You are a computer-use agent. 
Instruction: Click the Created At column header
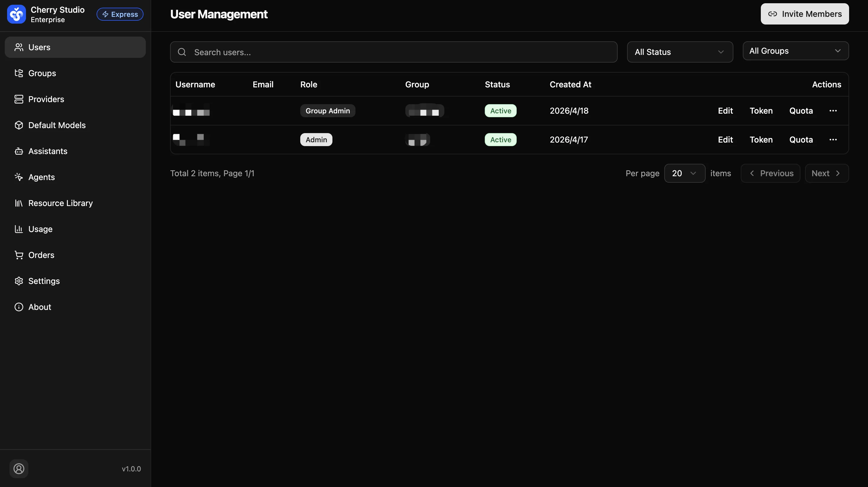(x=570, y=84)
